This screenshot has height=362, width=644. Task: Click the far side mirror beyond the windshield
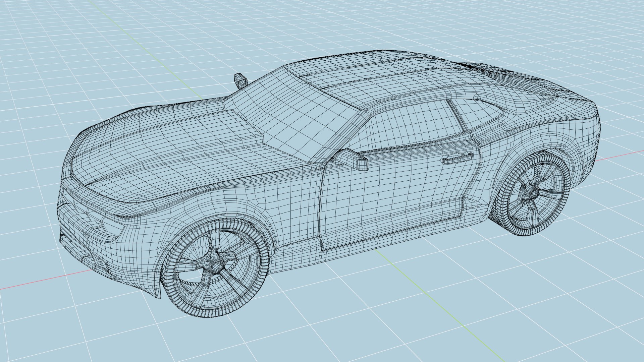pyautogui.click(x=240, y=80)
